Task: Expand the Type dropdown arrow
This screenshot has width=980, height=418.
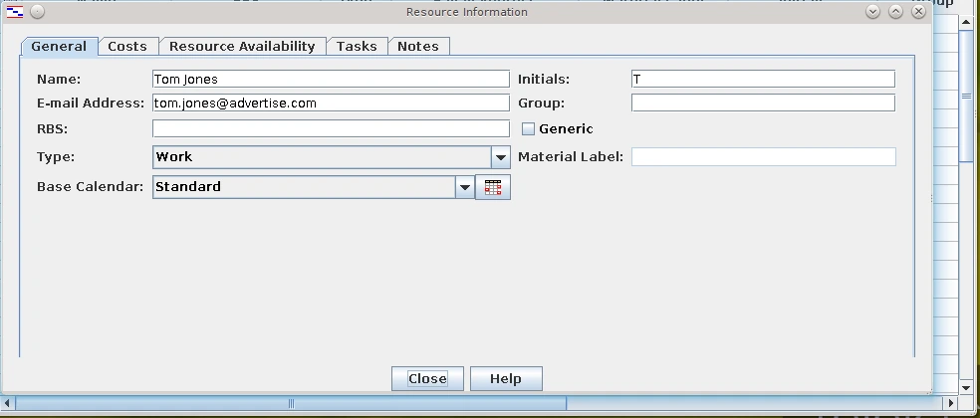Action: [x=501, y=157]
